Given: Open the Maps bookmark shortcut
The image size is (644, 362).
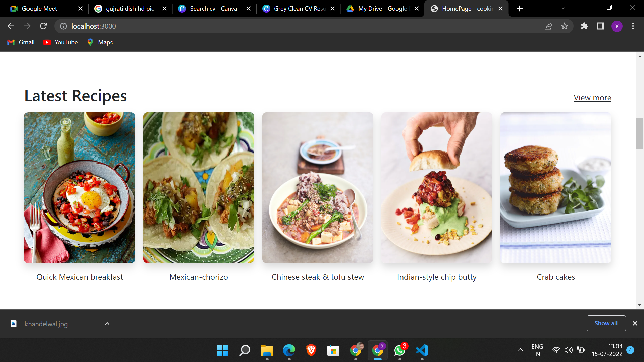Looking at the screenshot, I should click(x=100, y=42).
